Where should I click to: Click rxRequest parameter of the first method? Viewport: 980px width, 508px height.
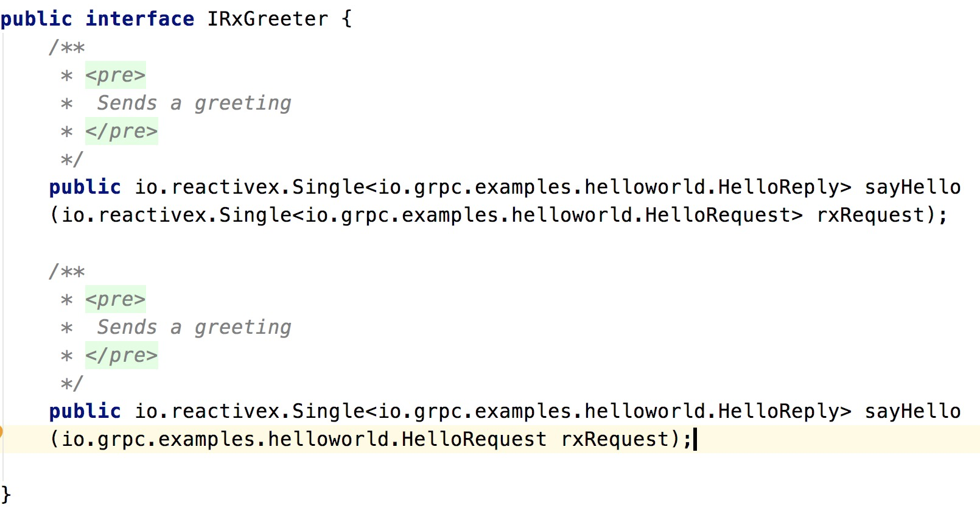tap(870, 215)
